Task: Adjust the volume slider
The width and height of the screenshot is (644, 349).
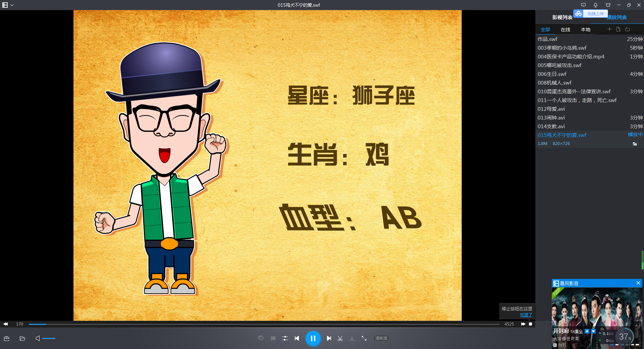Action: pos(52,338)
